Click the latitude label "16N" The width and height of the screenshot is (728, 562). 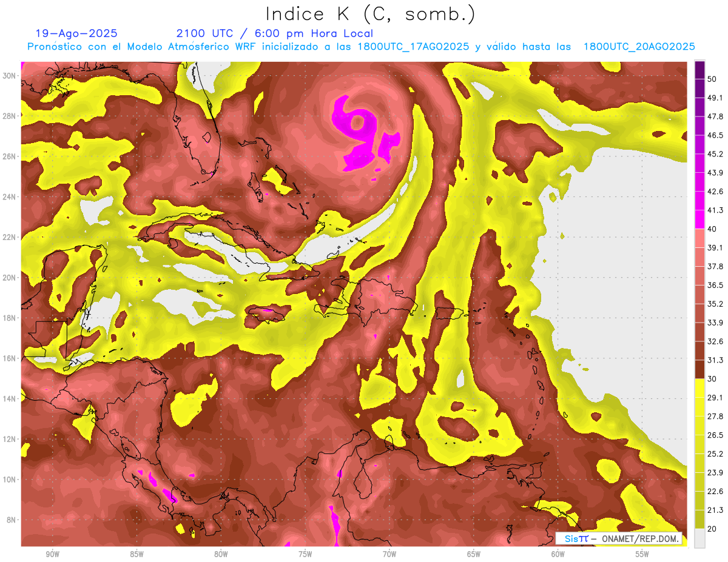pos(9,358)
